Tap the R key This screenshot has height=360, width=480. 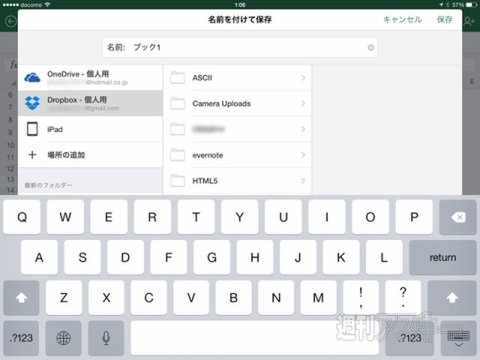(x=152, y=217)
